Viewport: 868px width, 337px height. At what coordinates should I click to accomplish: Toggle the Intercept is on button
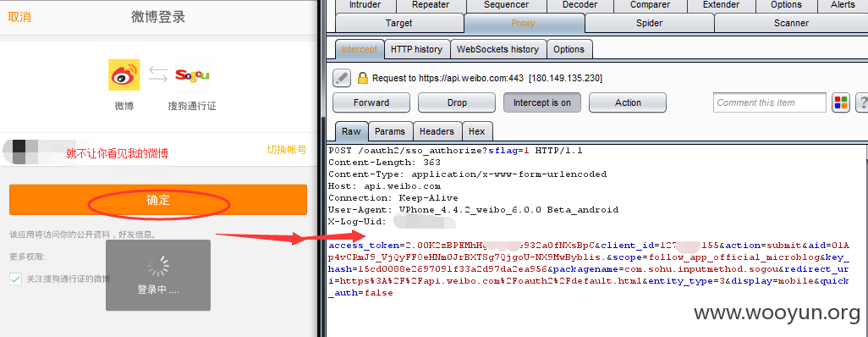click(x=542, y=102)
